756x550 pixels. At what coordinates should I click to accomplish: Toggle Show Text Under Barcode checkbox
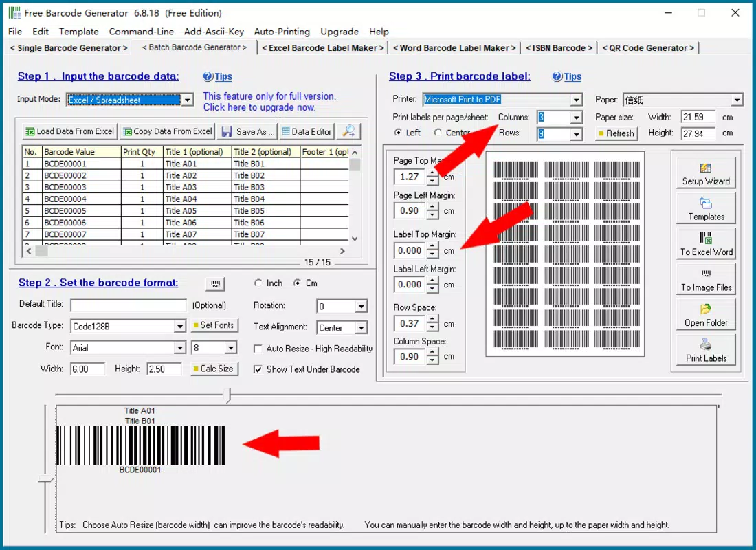[258, 370]
